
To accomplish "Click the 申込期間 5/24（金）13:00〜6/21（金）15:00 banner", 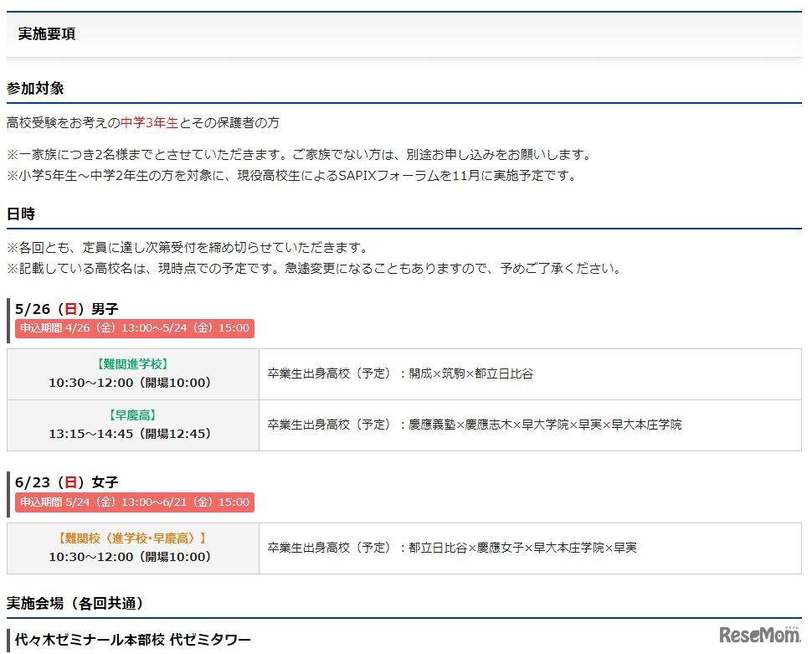I will (134, 502).
